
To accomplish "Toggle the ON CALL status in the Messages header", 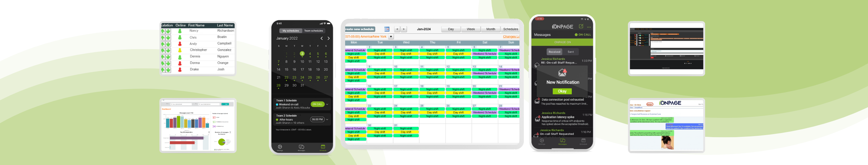I will 583,35.
